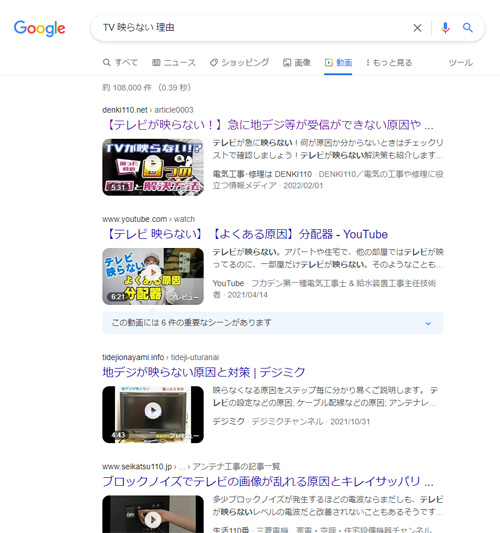This screenshot has height=533, width=500.
Task: Open the テレビが映らない denki110 result link
Action: 268,125
